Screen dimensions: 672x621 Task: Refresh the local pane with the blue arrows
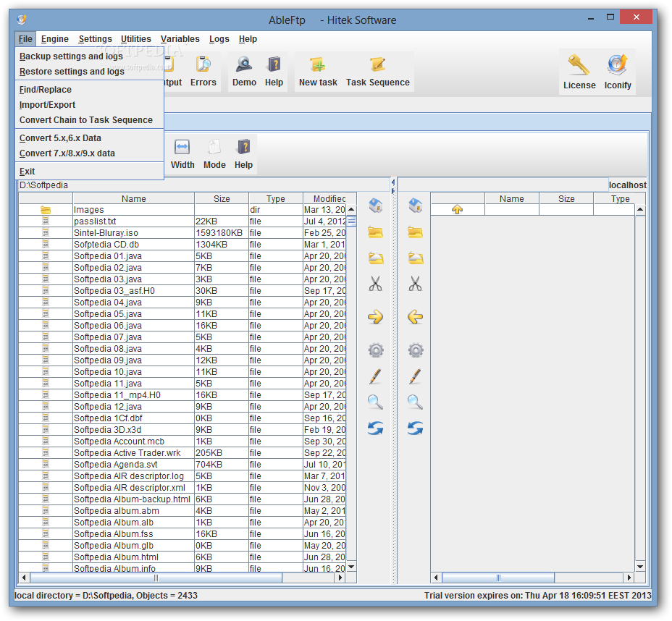[x=375, y=428]
